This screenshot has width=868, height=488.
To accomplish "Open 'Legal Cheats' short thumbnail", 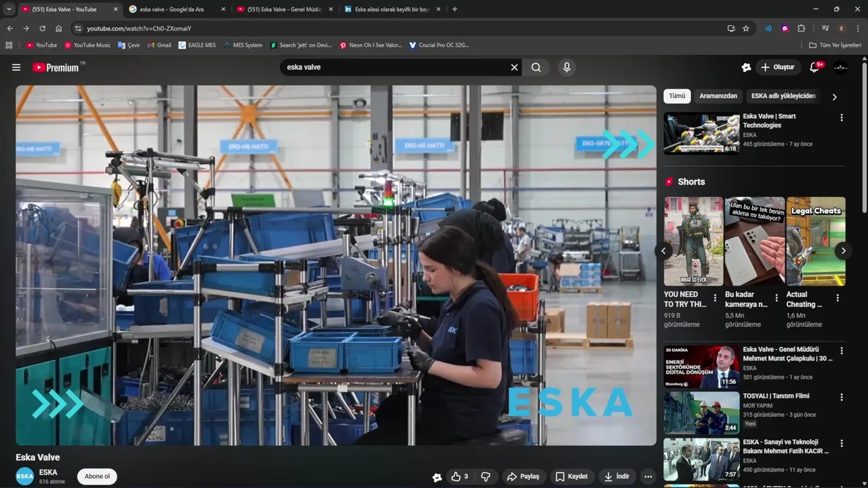I will [x=816, y=241].
